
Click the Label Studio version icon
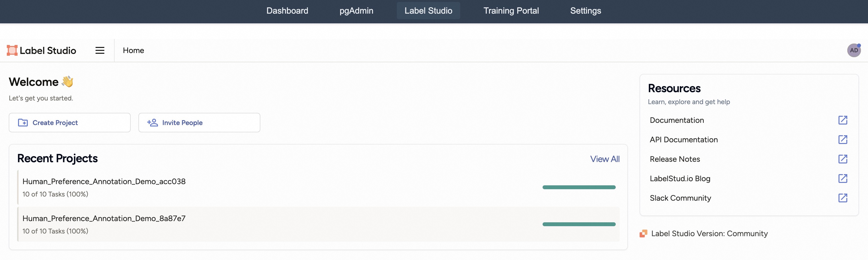pos(643,233)
